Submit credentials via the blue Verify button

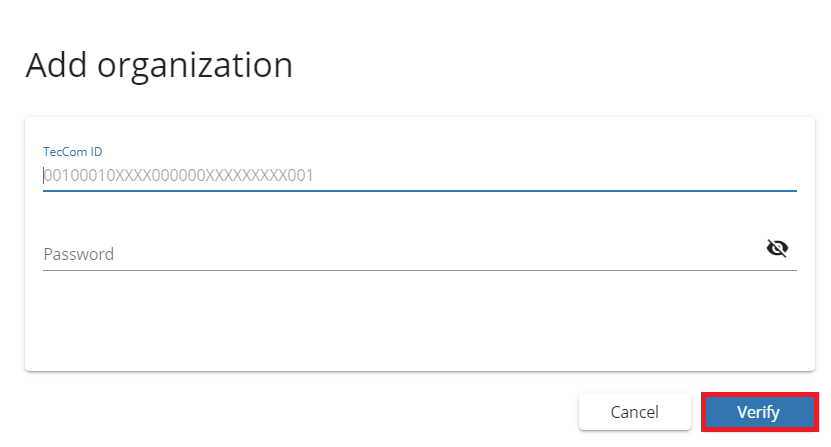[759, 412]
